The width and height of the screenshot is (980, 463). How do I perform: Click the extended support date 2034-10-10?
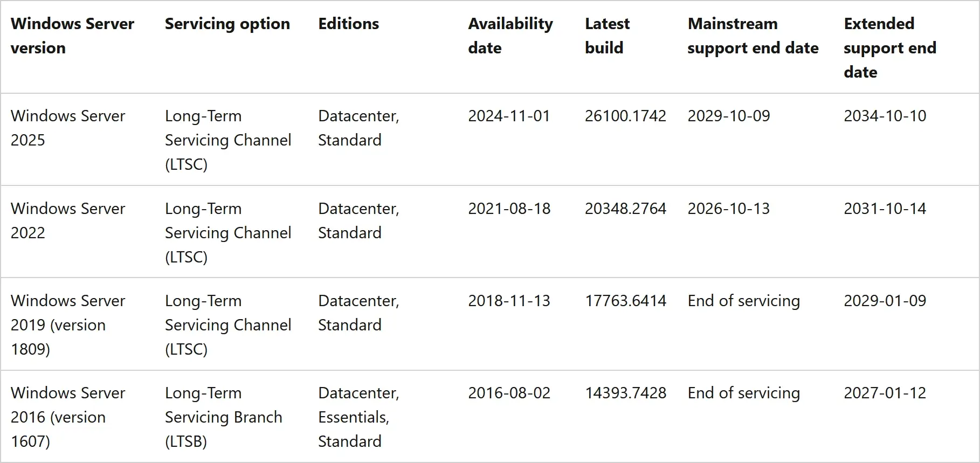pos(885,116)
